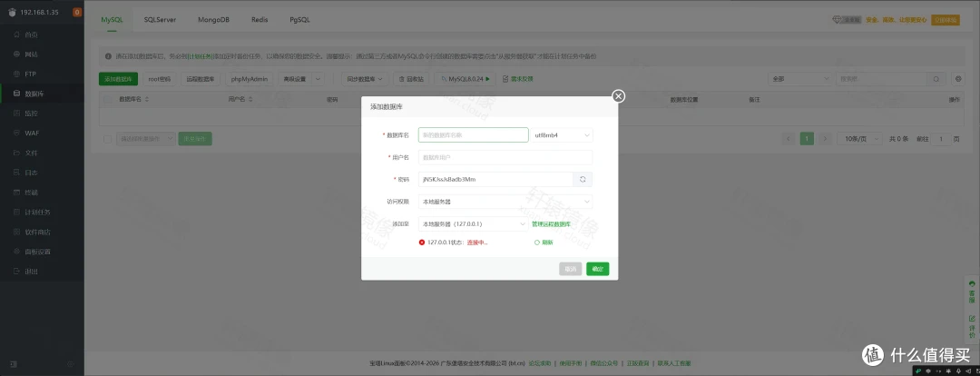Click the 客服 customer service side widget

(x=972, y=291)
